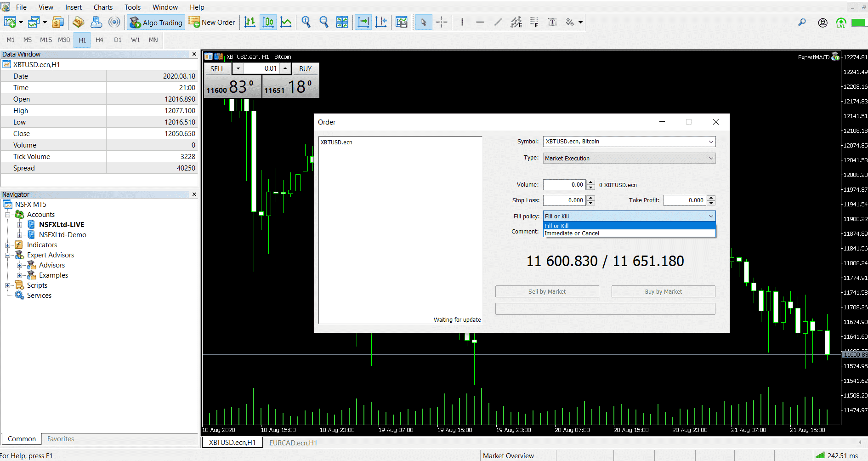
Task: Expand the NSFXLtd-LIVE account node
Action: (19, 225)
